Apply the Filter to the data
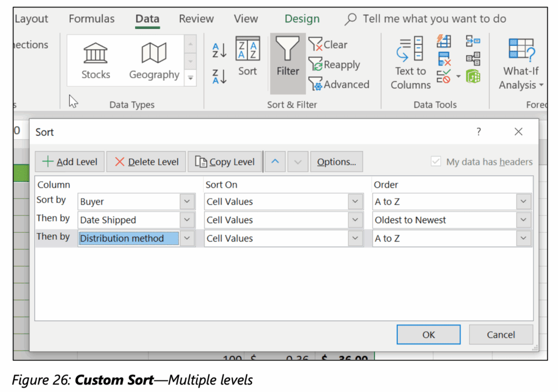This screenshot has width=558, height=392. tap(287, 60)
